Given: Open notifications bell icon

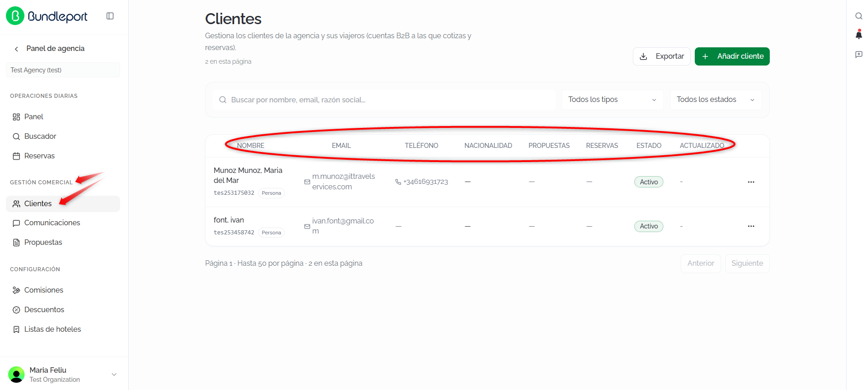Looking at the screenshot, I should point(858,35).
